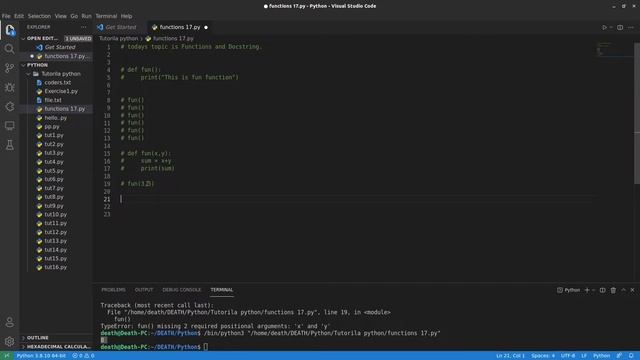Open tut16.py in the explorer
640x360 pixels.
coord(56,267)
